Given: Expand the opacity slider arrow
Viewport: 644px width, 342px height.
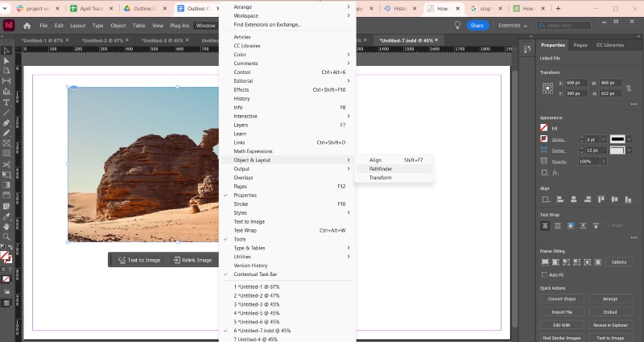Looking at the screenshot, I should pos(603,162).
